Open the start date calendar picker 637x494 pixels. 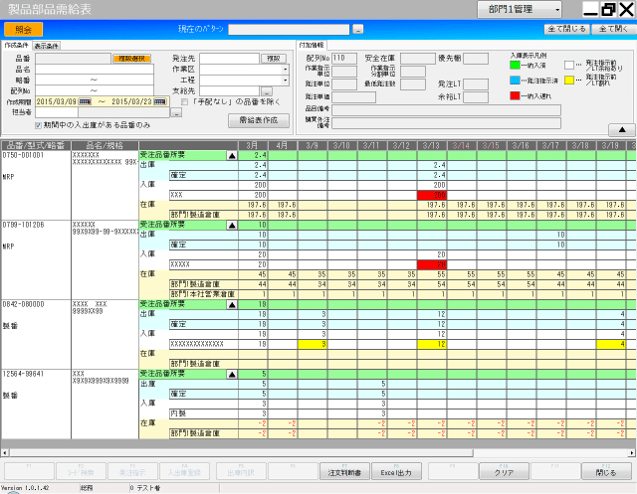click(x=83, y=102)
